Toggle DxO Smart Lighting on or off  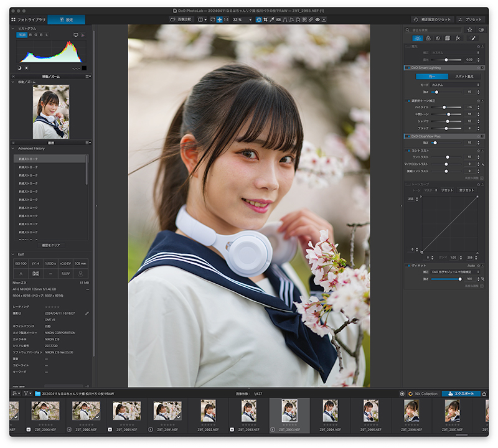pyautogui.click(x=407, y=68)
